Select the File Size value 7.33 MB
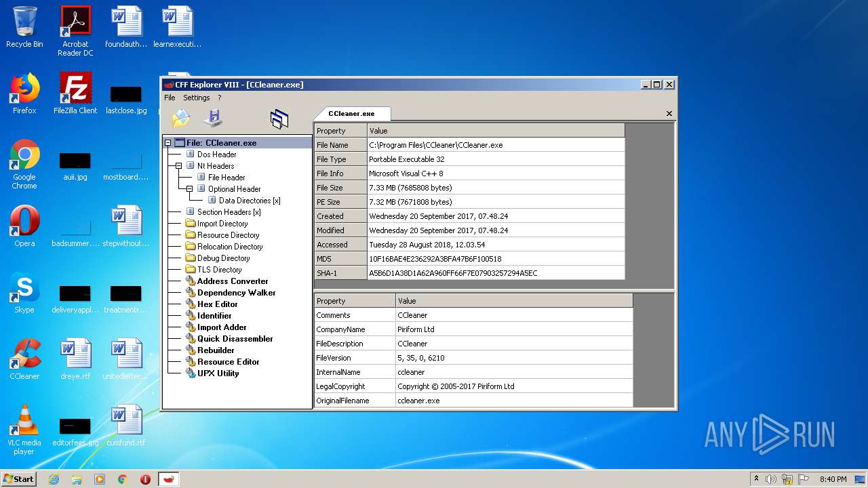 click(496, 188)
